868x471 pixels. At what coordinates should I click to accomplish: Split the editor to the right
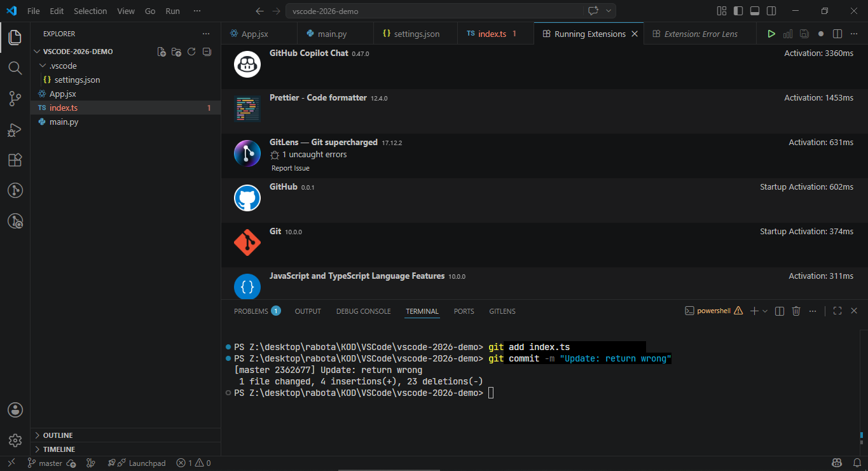837,34
